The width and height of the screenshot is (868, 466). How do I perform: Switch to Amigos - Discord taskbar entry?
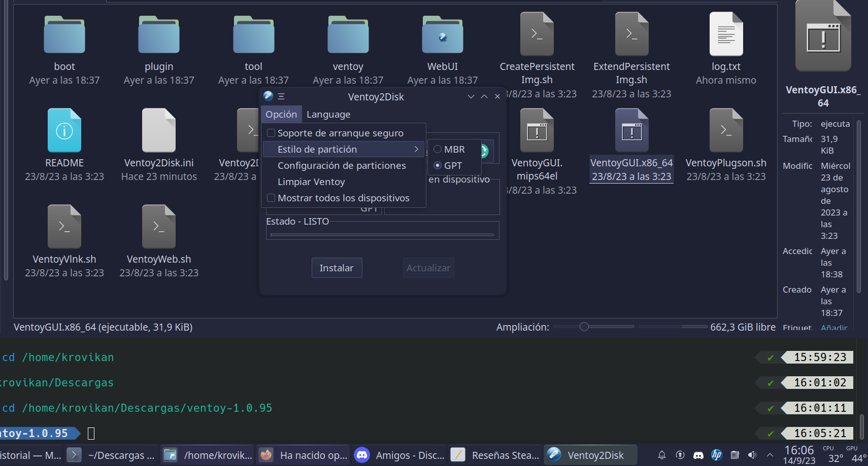399,455
